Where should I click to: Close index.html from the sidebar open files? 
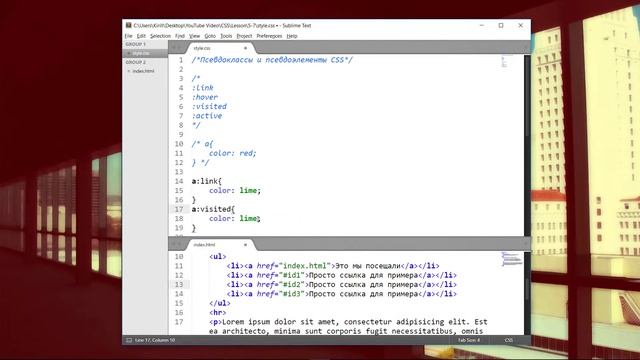tap(129, 71)
